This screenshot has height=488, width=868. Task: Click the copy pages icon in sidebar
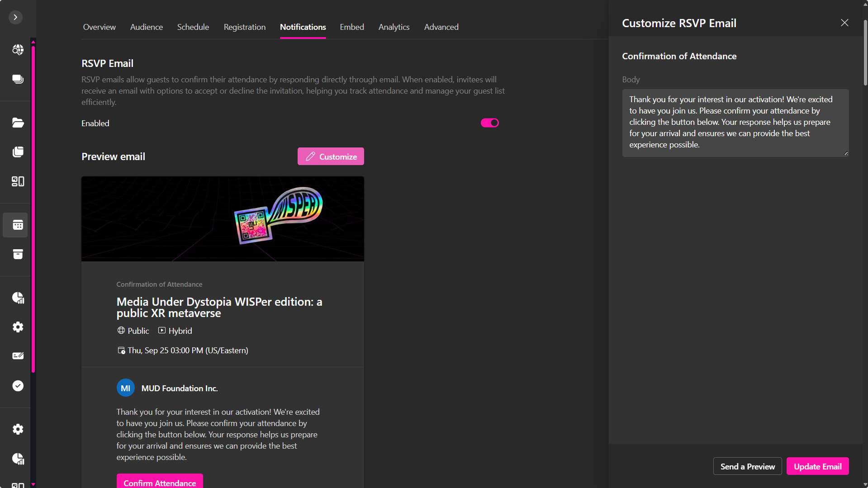[18, 152]
